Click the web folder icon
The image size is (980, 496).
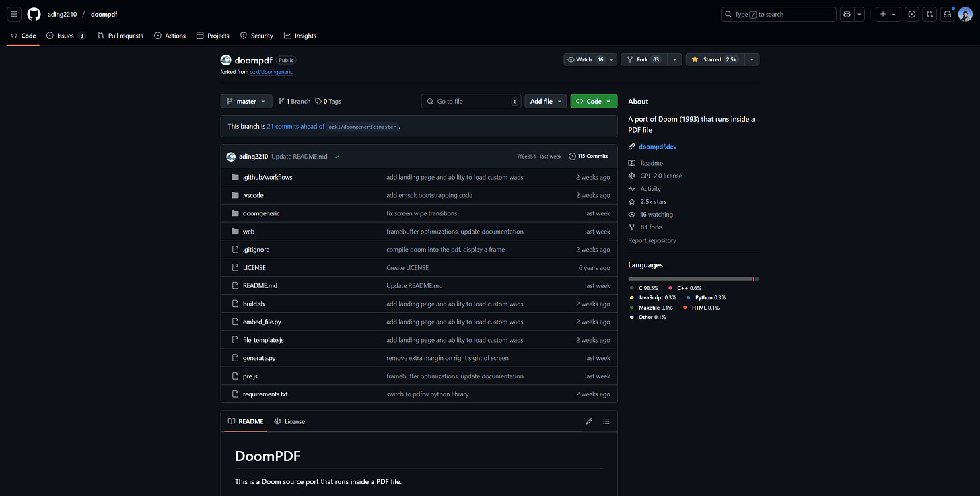click(236, 232)
